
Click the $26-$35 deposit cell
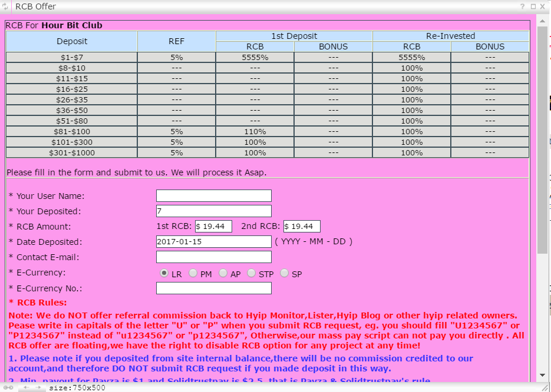(72, 99)
